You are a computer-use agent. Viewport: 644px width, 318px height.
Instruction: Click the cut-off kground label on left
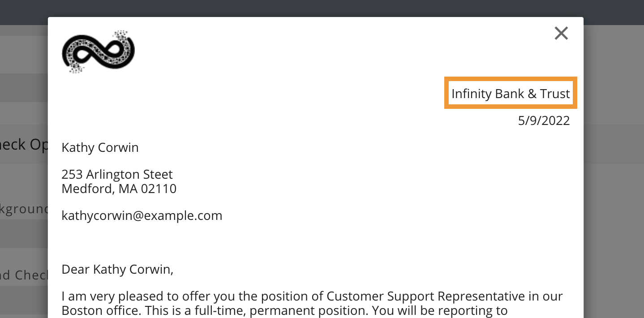pos(24,209)
